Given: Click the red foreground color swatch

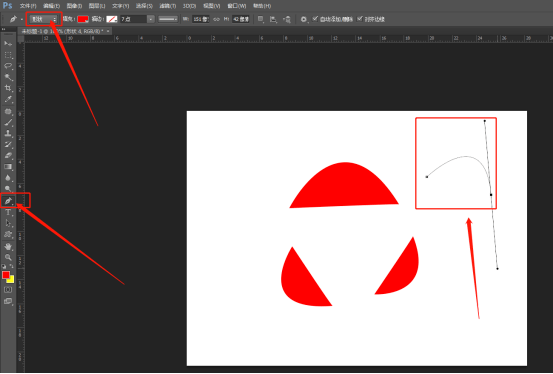Looking at the screenshot, I should (5, 275).
